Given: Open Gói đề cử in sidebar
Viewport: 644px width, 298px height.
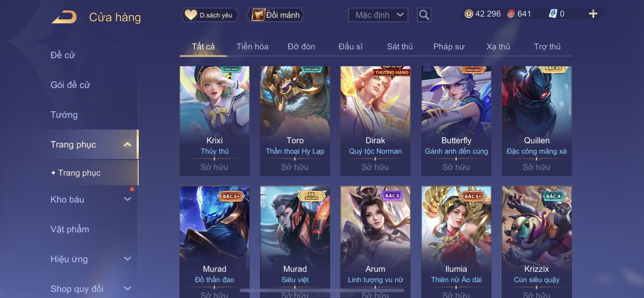Looking at the screenshot, I should point(70,85).
